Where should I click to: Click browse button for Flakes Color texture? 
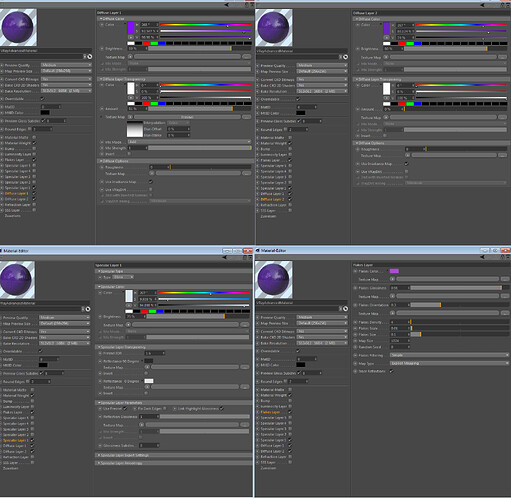505,279
